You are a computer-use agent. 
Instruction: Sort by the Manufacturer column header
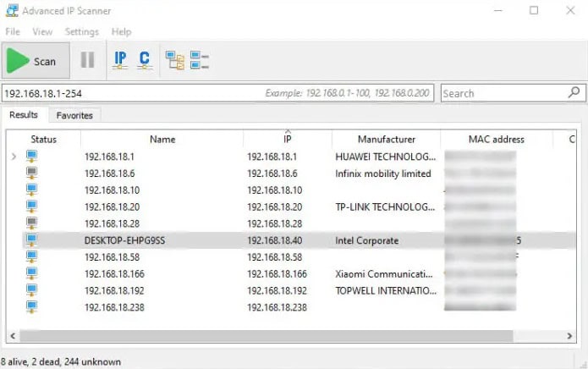coord(387,139)
